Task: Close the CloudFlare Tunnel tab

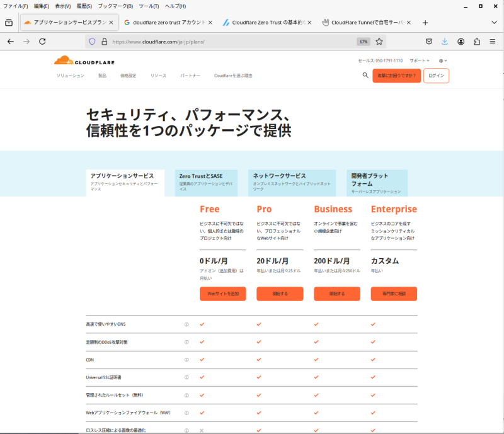Action: pyautogui.click(x=408, y=23)
